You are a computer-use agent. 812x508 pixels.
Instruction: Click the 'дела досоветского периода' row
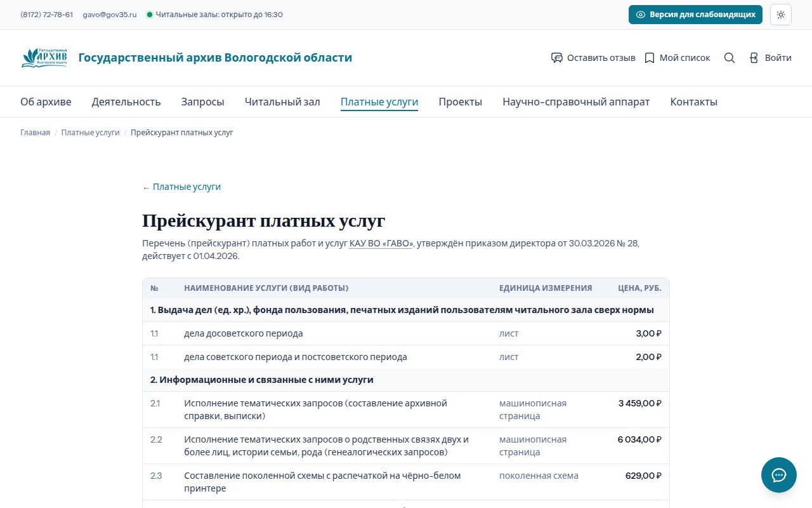406,333
